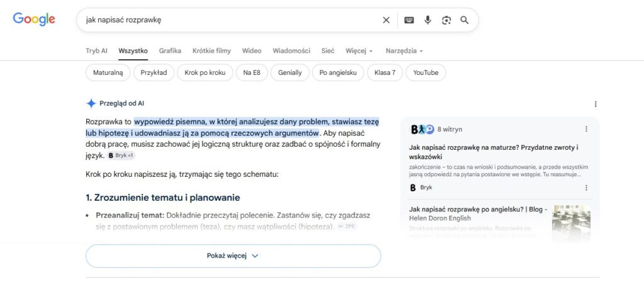Click the Google logo

(34, 20)
